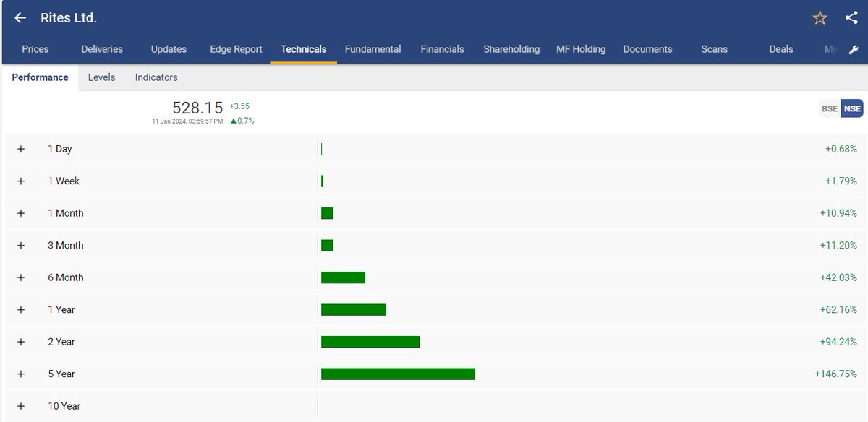Click the +146.75% five-year return
The image size is (868, 422).
(835, 374)
